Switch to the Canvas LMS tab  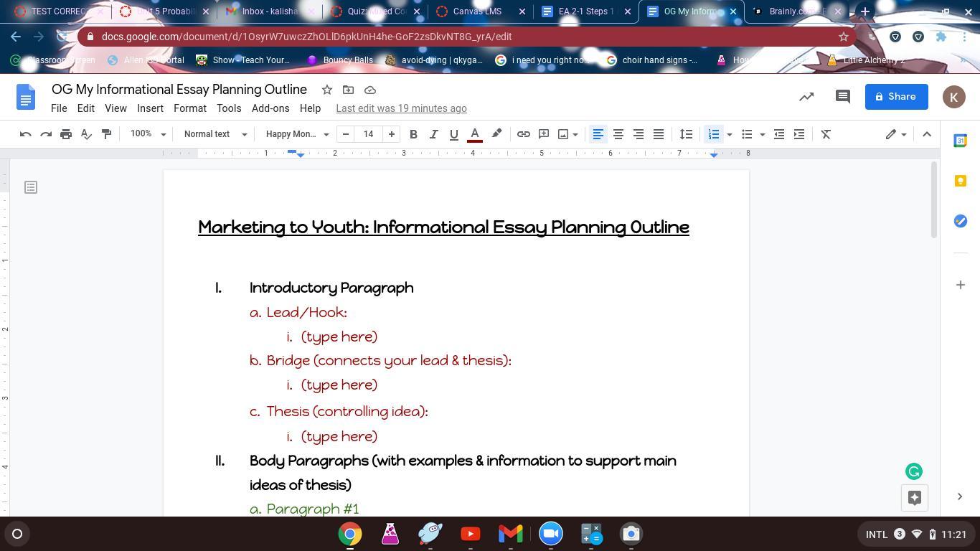coord(476,11)
